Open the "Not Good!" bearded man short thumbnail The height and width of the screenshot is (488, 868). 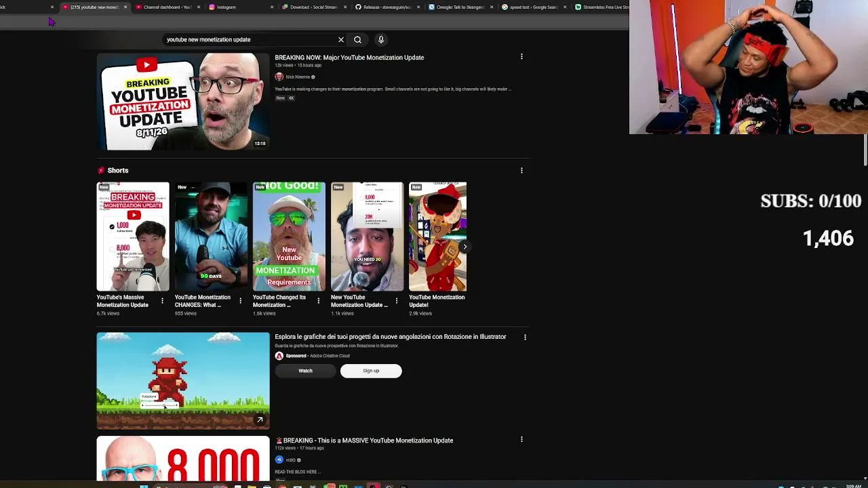click(289, 237)
